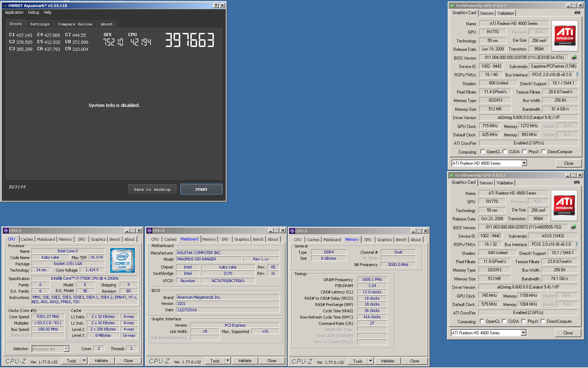
Task: Click Close button in CPU-Z Memory window
Action: point(414,361)
